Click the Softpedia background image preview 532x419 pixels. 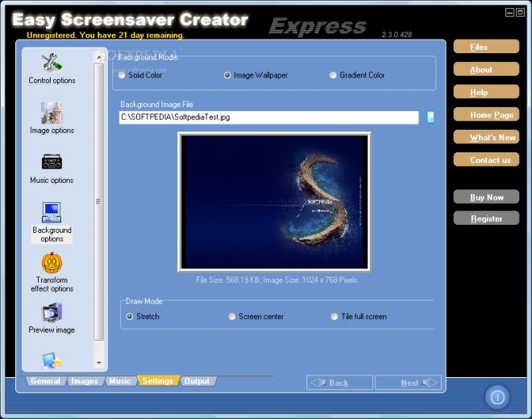(x=274, y=202)
